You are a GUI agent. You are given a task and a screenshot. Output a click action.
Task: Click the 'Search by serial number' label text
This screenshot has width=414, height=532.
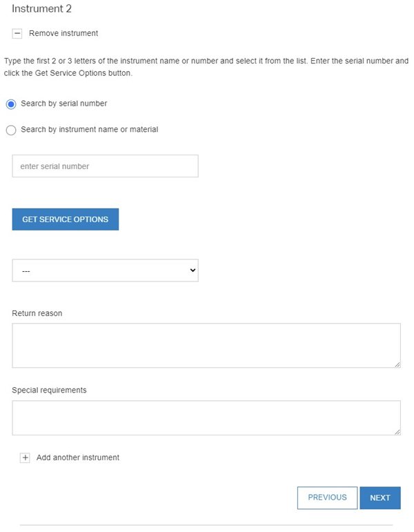(64, 104)
